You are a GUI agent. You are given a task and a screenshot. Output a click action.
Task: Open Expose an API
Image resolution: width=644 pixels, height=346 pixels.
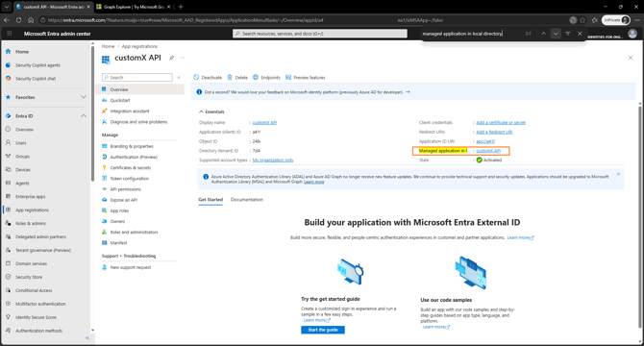tap(123, 200)
